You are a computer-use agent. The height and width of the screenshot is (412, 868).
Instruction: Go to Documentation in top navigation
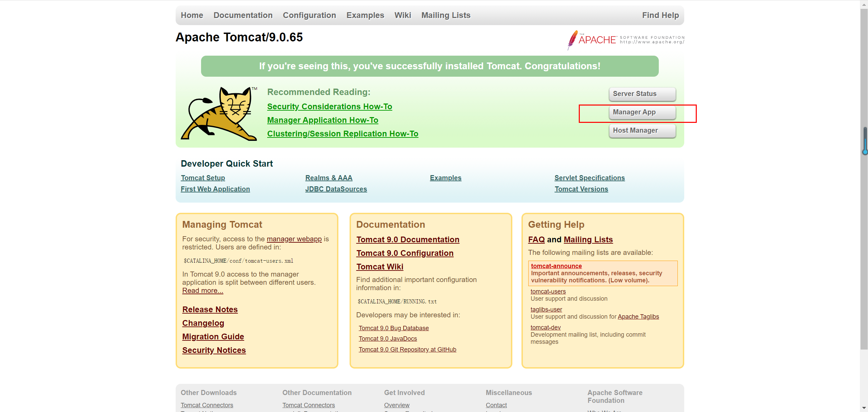click(243, 15)
